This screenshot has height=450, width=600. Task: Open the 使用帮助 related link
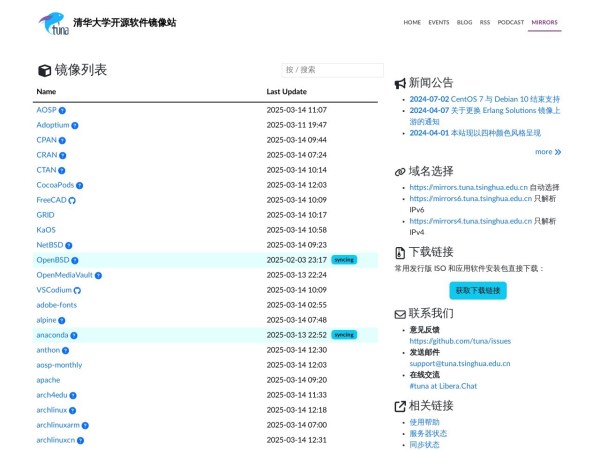[x=424, y=422]
